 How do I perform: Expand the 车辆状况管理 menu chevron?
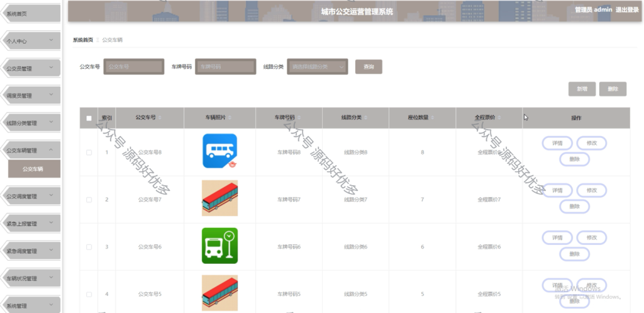click(x=51, y=278)
